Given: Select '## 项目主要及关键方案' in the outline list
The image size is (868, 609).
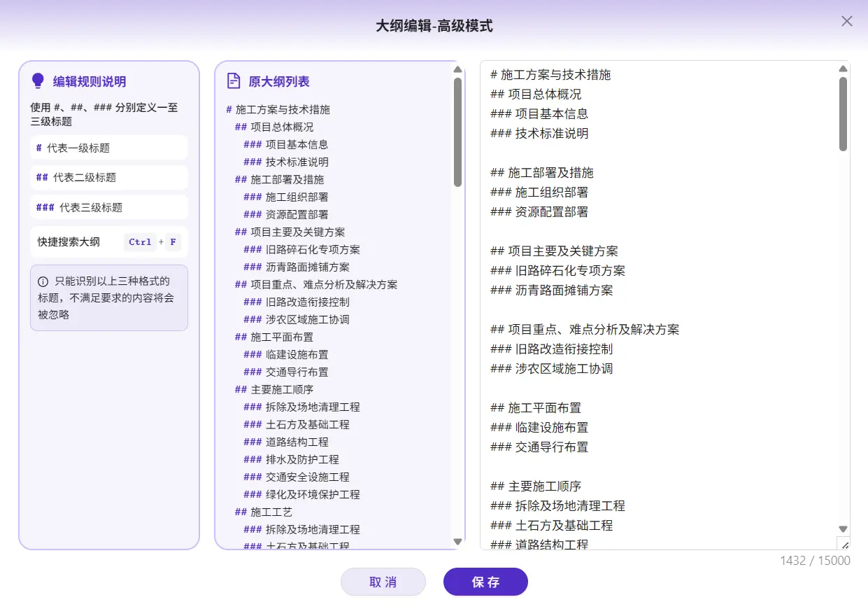Looking at the screenshot, I should click(290, 232).
